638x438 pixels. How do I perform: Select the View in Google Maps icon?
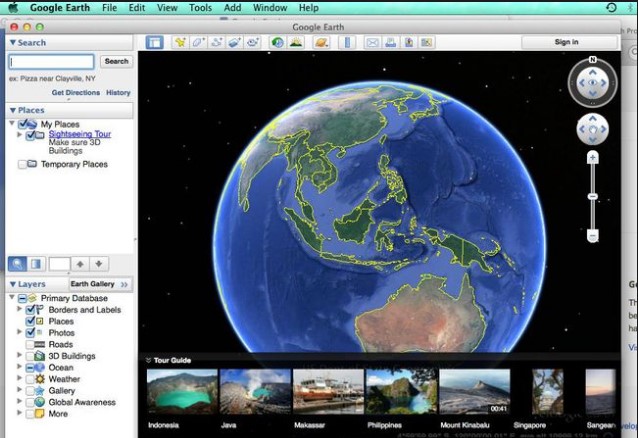(426, 42)
